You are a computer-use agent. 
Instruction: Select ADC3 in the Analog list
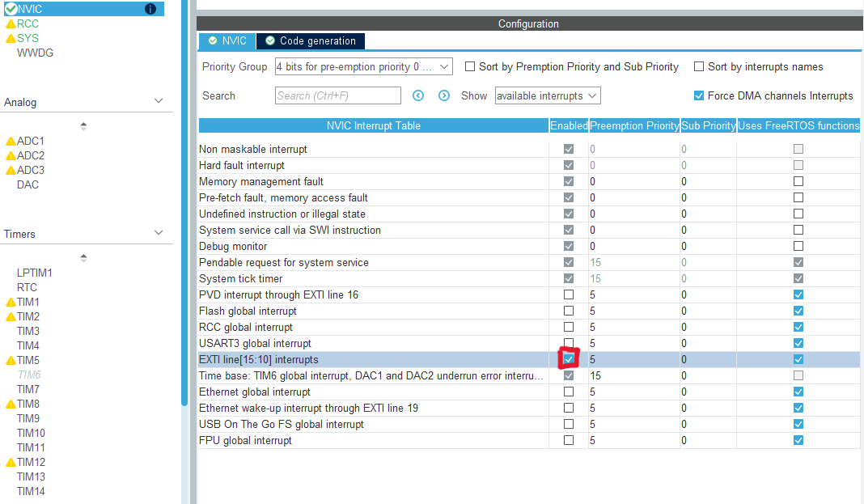point(30,170)
